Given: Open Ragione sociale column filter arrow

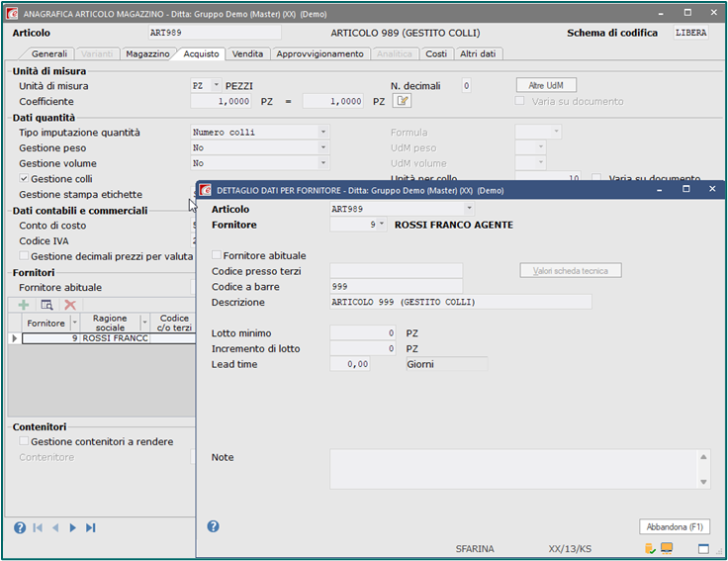Looking at the screenshot, I should [144, 323].
